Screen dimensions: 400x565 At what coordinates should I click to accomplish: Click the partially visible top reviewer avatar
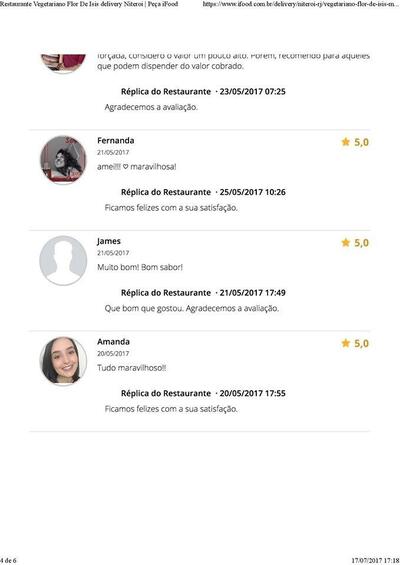coord(63,63)
